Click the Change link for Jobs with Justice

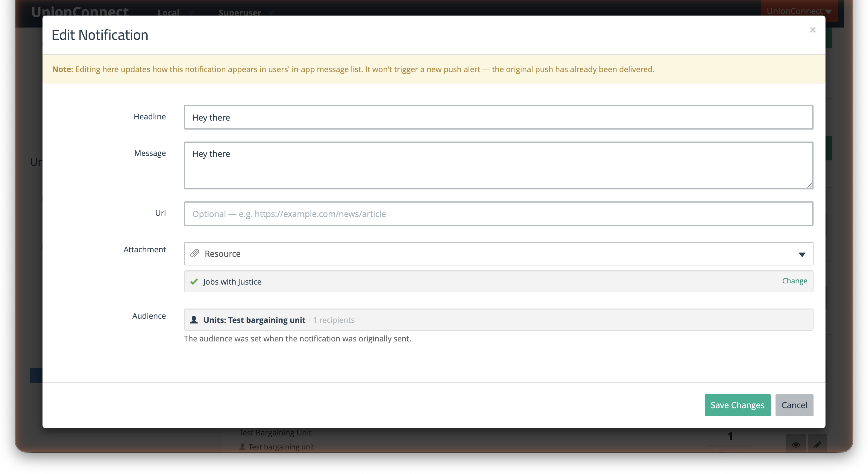794,281
